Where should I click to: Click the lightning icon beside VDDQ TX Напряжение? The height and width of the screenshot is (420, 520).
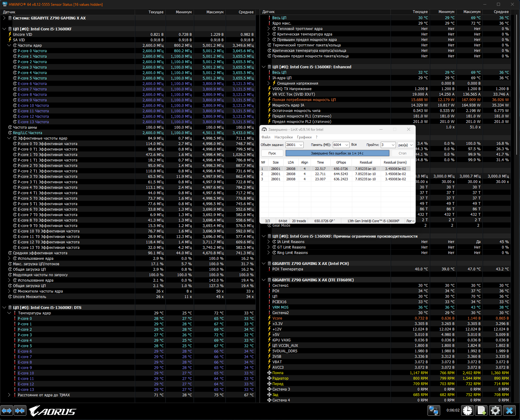click(x=269, y=89)
